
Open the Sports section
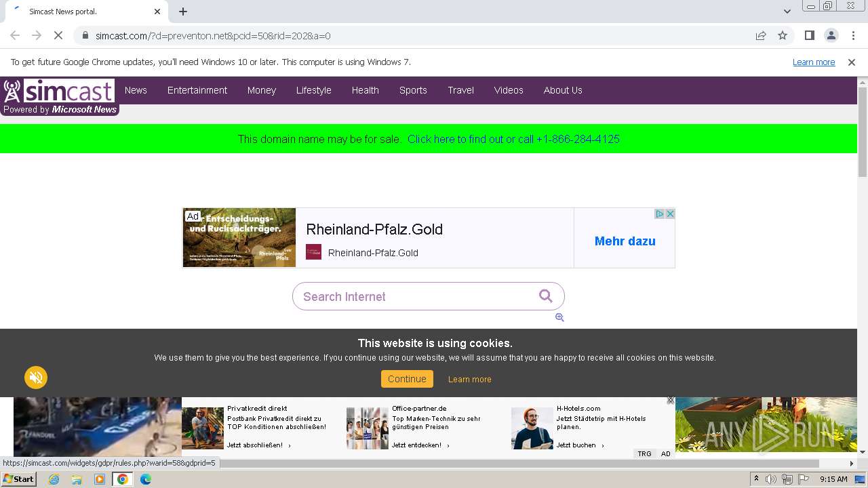pyautogui.click(x=413, y=90)
